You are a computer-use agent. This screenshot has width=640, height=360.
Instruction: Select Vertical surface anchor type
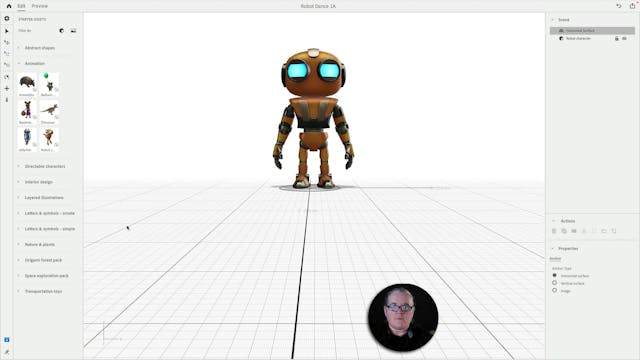pyautogui.click(x=554, y=283)
